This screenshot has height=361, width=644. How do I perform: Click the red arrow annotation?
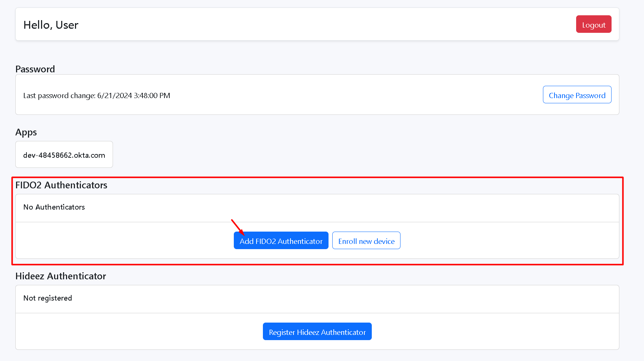[x=238, y=227]
